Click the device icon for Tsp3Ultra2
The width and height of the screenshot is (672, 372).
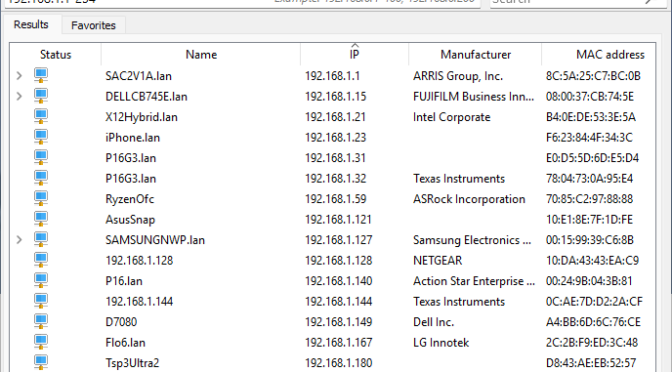(41, 363)
